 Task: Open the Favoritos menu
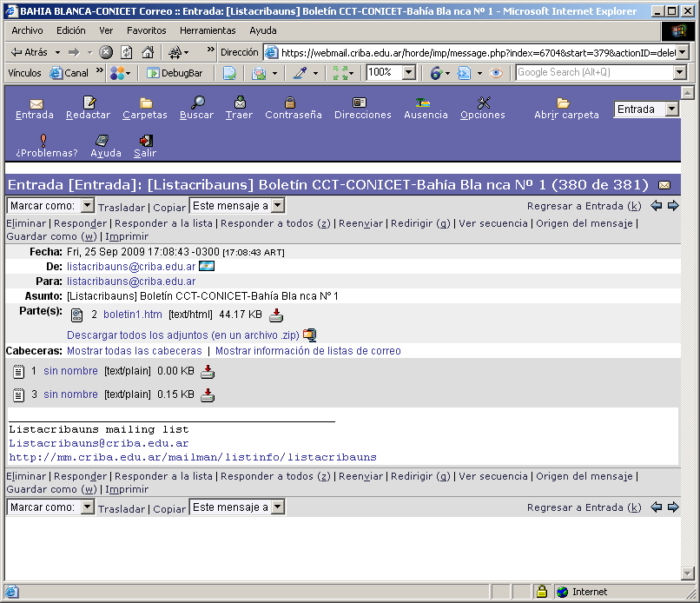pos(146,30)
